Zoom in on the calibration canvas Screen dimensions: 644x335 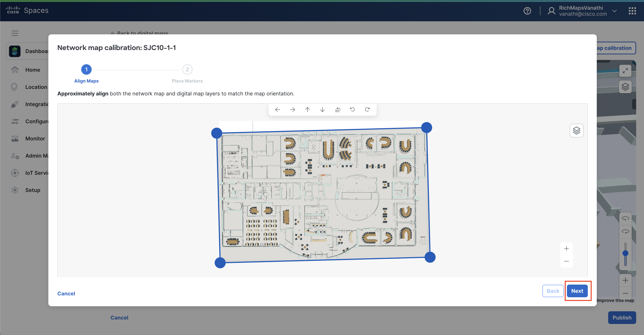point(566,249)
